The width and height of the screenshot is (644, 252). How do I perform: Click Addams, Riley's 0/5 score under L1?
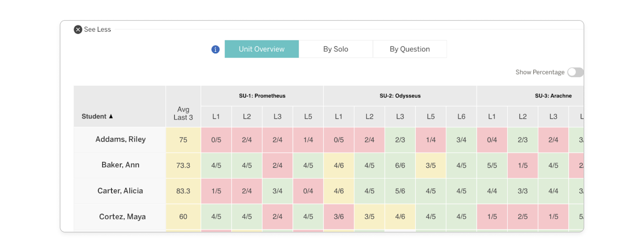point(216,140)
